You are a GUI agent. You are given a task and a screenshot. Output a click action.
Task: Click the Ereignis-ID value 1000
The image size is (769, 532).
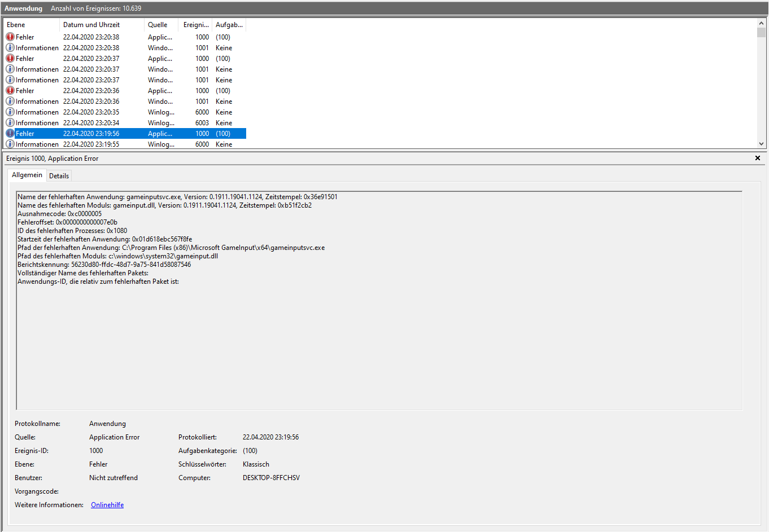coord(96,451)
